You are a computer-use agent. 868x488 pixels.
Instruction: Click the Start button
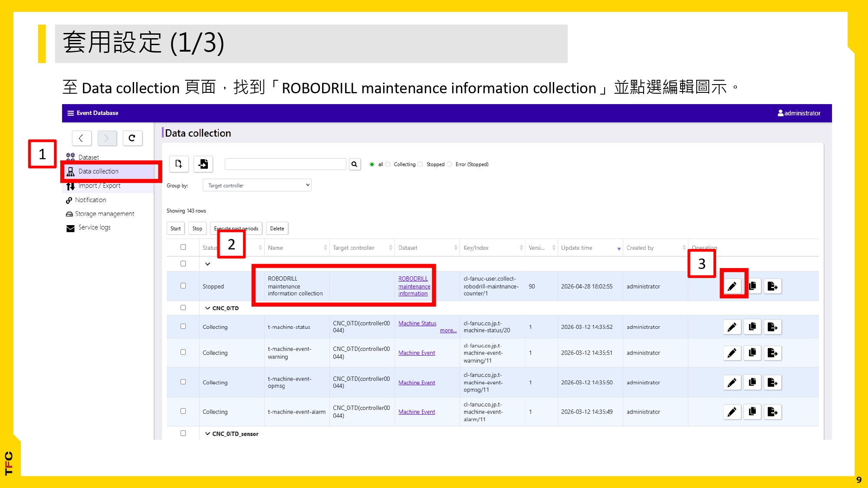click(176, 229)
